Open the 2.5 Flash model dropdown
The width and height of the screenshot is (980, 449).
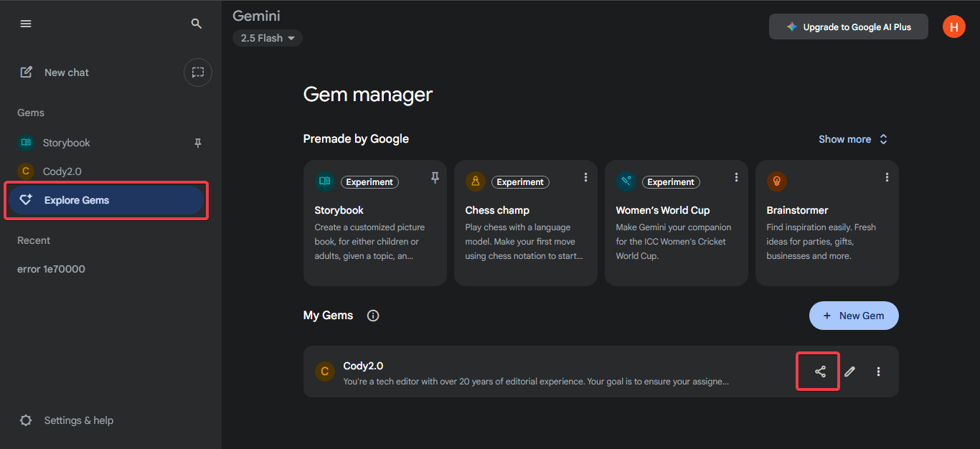268,38
